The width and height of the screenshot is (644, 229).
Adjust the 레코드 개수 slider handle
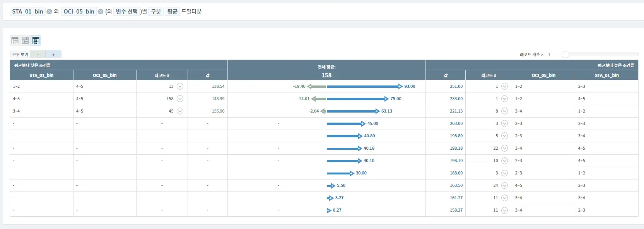[565, 55]
